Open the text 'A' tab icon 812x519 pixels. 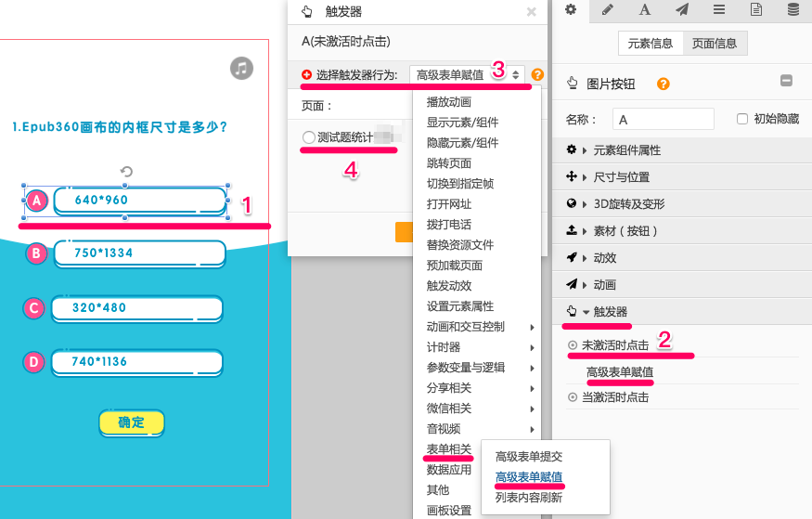(644, 10)
